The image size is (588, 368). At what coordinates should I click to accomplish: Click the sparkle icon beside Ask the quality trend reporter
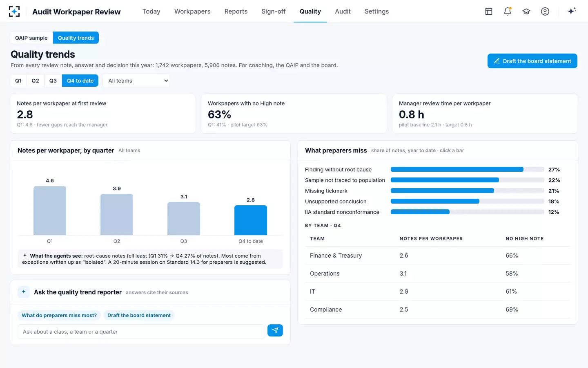(x=24, y=292)
